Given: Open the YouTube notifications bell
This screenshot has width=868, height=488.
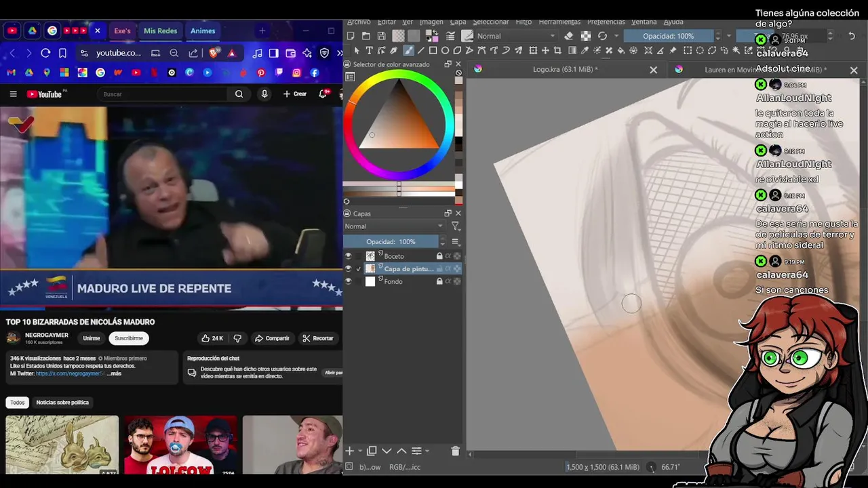Looking at the screenshot, I should 323,94.
